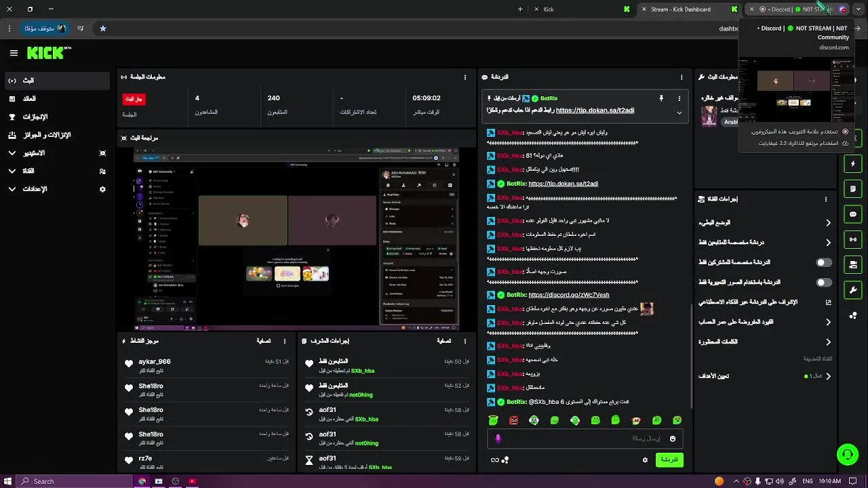
Task: Send message with green الدردشة button
Action: [x=669, y=460]
